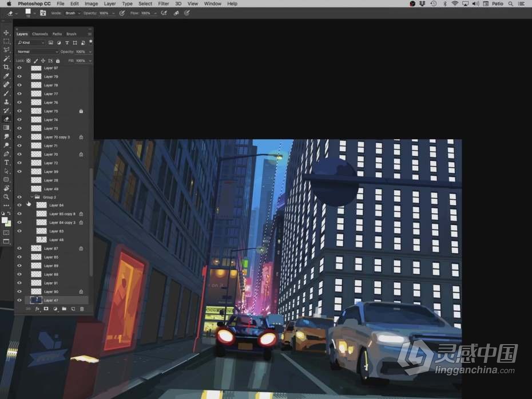Select the Crop tool
Screen dimensions: 532x399
click(6, 68)
